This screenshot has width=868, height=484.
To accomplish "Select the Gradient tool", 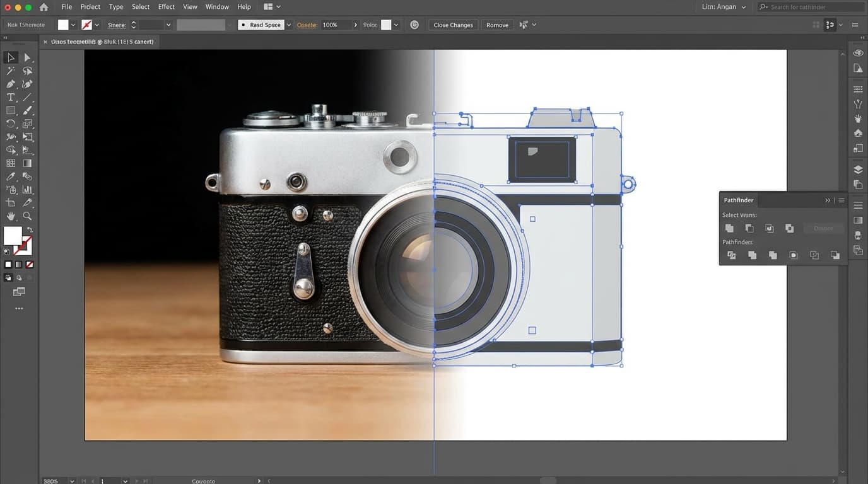I will pyautogui.click(x=27, y=163).
